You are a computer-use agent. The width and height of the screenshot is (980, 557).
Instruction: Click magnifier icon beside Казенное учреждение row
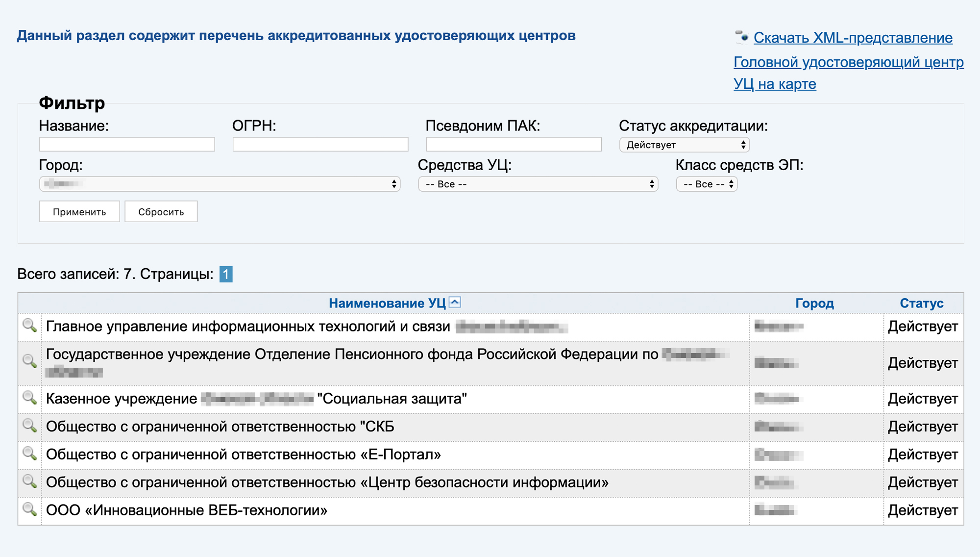(x=30, y=398)
